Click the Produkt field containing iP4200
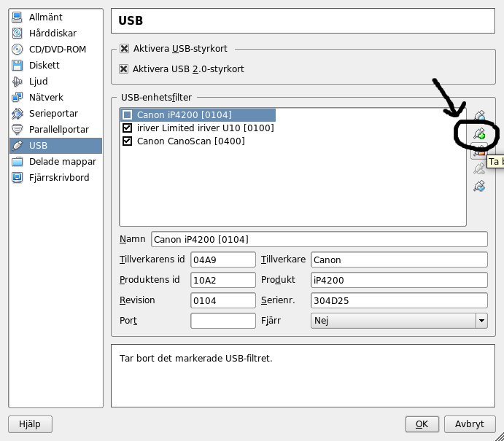The width and height of the screenshot is (504, 441). click(399, 280)
